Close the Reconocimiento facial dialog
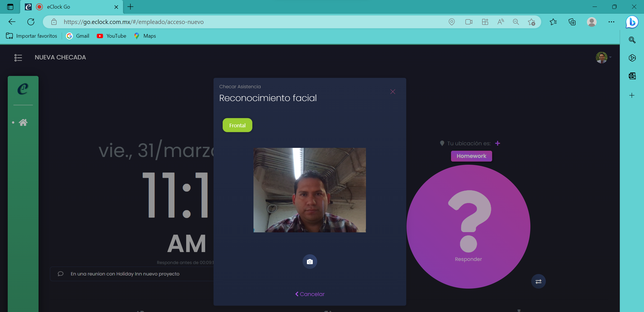Viewport: 644px width, 312px height. 393,92
